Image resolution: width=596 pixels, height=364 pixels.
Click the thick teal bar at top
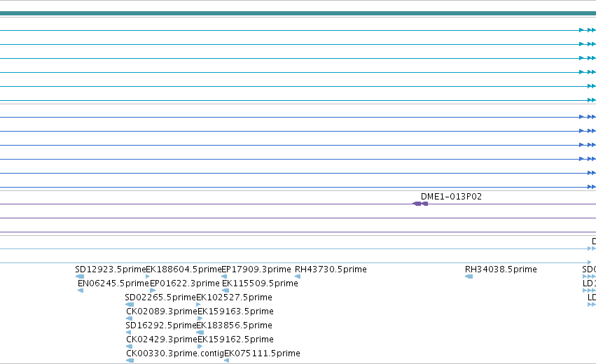(298, 13)
